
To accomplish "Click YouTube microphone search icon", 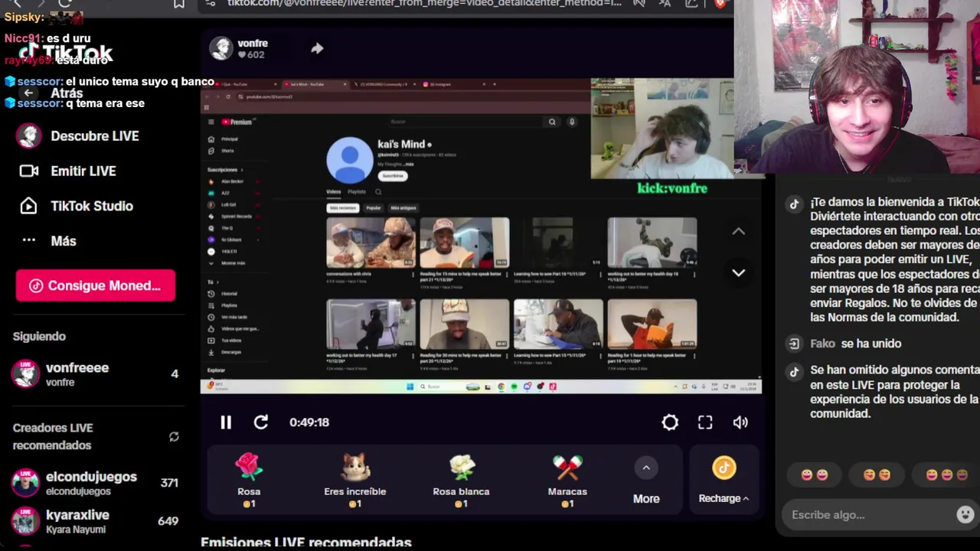I will tap(571, 122).
